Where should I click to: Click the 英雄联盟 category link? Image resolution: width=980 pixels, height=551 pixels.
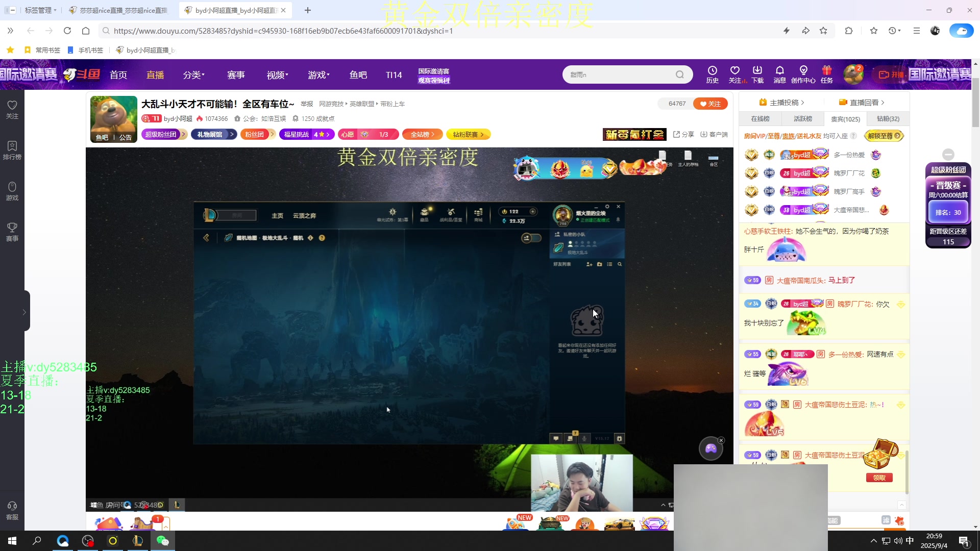(362, 104)
